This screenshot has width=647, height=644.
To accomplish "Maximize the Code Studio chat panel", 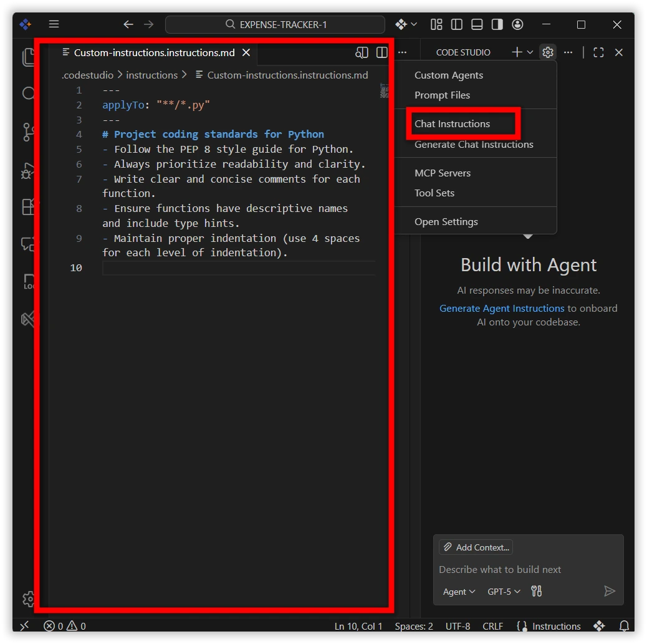I will pos(598,52).
